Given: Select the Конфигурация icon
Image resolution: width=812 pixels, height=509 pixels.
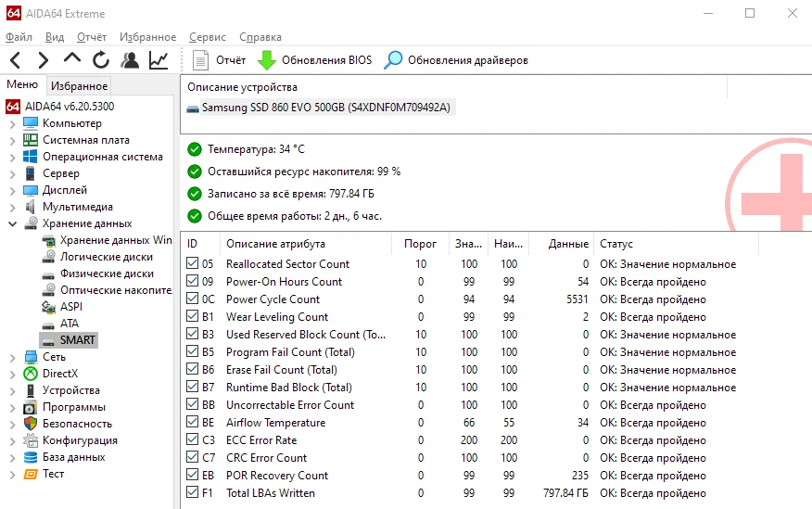Looking at the screenshot, I should [x=31, y=440].
